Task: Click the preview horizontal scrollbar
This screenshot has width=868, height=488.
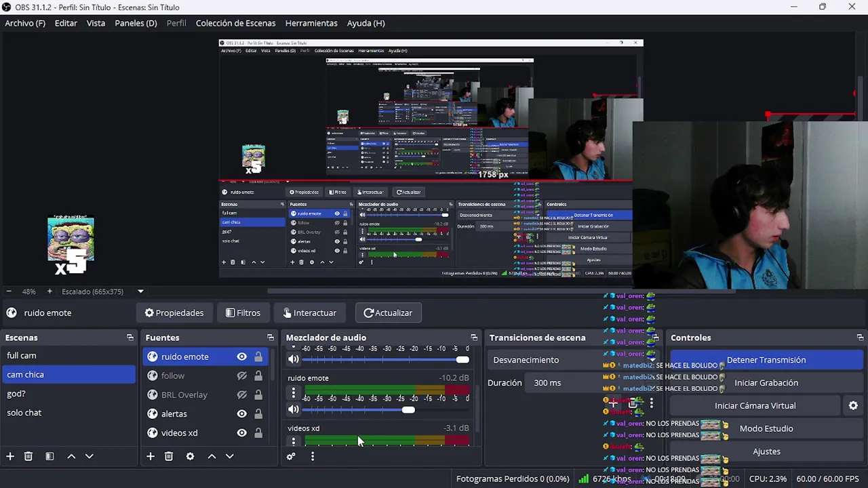Action: [x=502, y=291]
